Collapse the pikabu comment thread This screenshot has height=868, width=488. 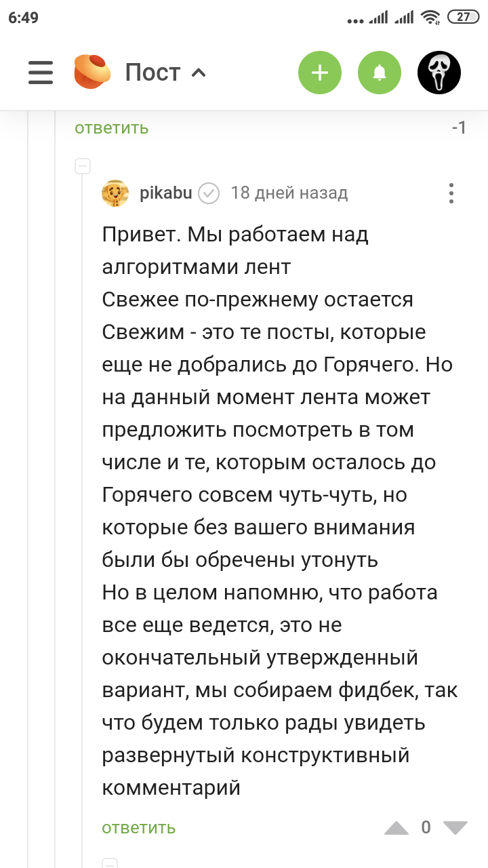pos(82,166)
